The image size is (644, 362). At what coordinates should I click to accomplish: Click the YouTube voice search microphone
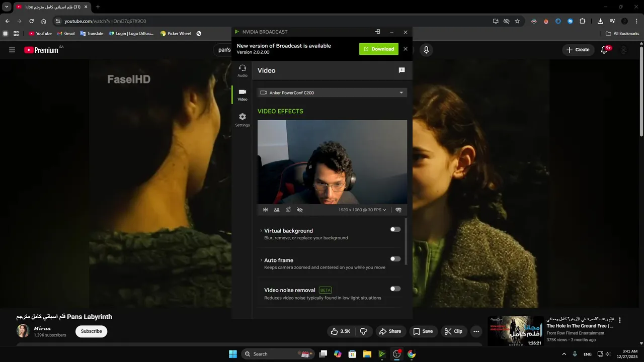pyautogui.click(x=426, y=50)
